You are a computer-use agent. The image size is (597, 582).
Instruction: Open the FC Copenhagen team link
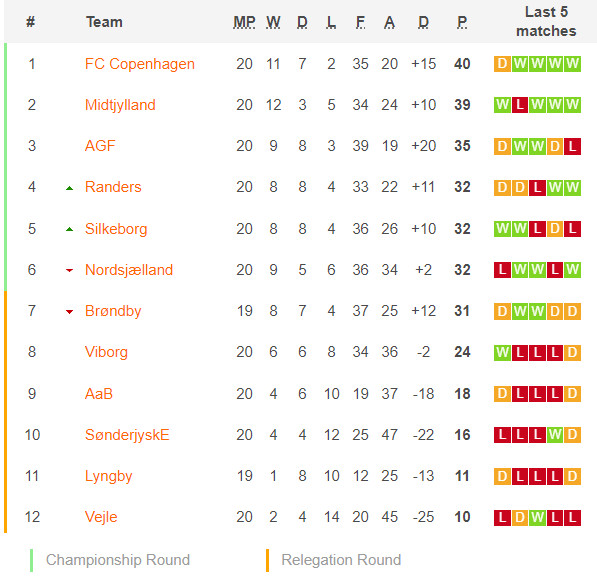[x=140, y=64]
